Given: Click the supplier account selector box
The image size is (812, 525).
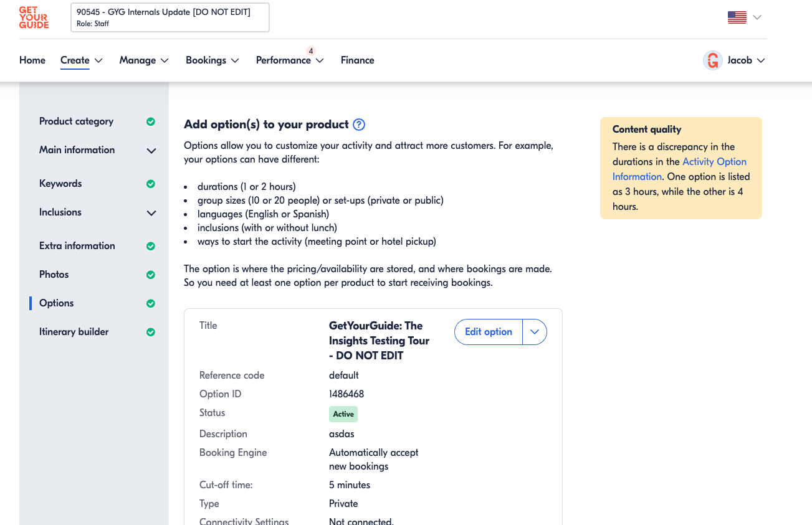Looking at the screenshot, I should pyautogui.click(x=170, y=17).
